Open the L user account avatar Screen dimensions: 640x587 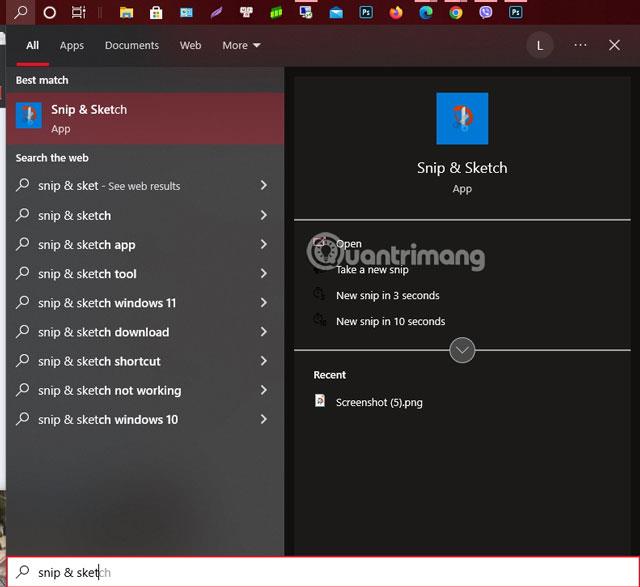click(540, 45)
